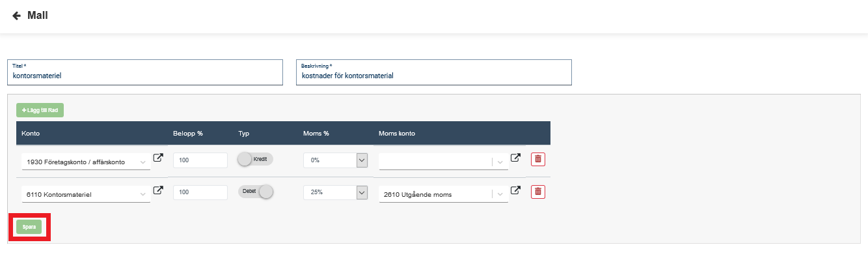Click the back arrow next to Mall

pos(16,16)
